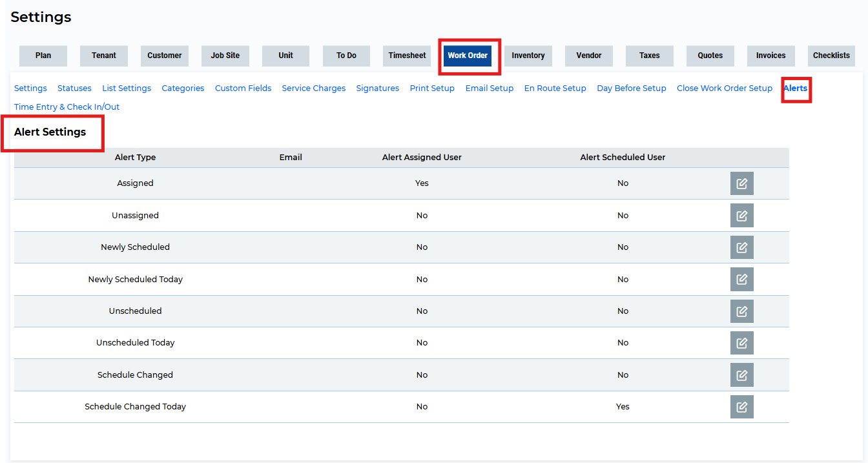Click the Schedule Changed Today cell
Viewport: 868px width, 463px height.
(x=135, y=407)
